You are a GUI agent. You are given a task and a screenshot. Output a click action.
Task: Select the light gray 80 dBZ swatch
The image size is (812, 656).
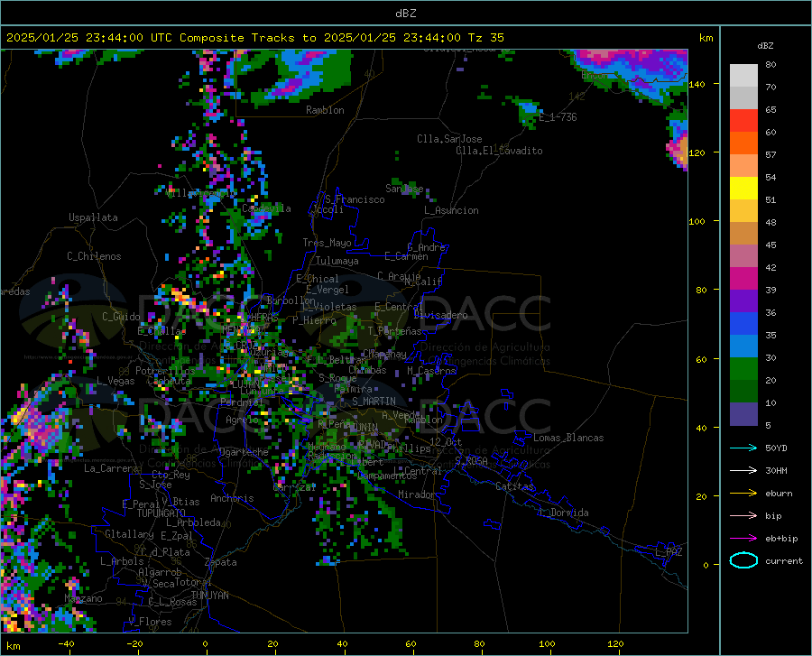(743, 76)
